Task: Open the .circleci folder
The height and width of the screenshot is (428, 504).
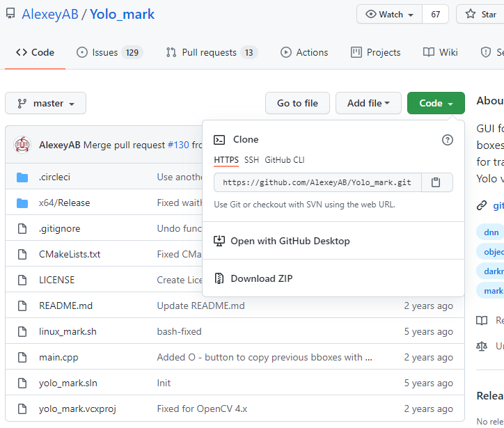Action: [x=54, y=177]
